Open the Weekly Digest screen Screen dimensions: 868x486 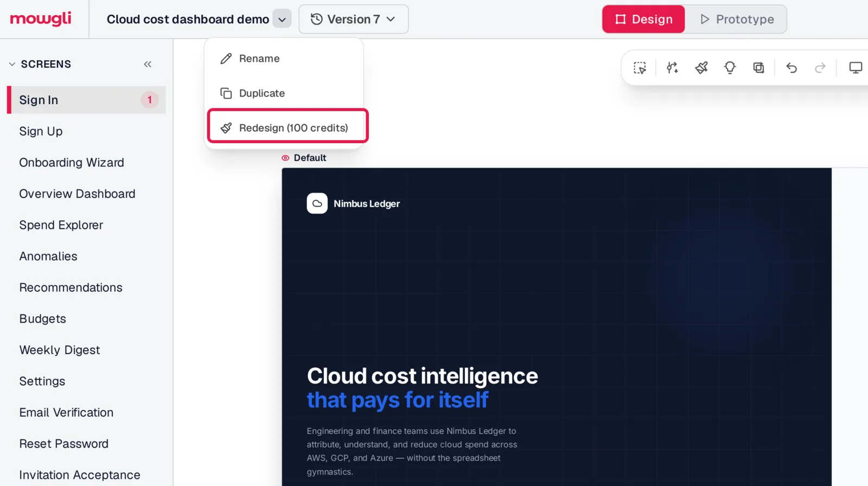click(87, 350)
